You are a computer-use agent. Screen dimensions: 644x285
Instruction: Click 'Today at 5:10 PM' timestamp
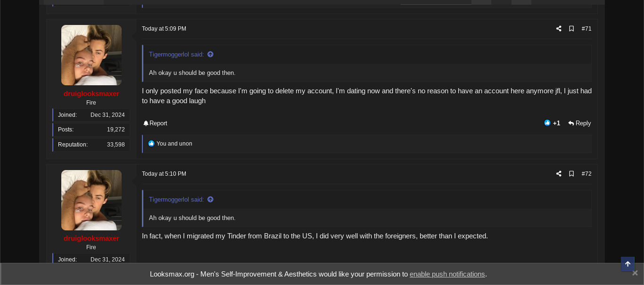click(164, 174)
